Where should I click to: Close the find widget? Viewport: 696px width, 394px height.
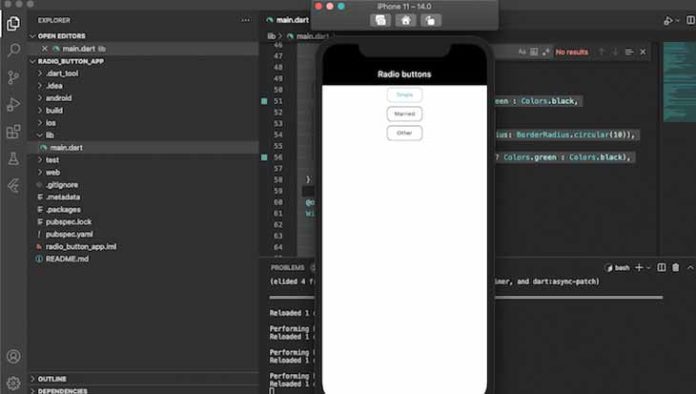643,52
